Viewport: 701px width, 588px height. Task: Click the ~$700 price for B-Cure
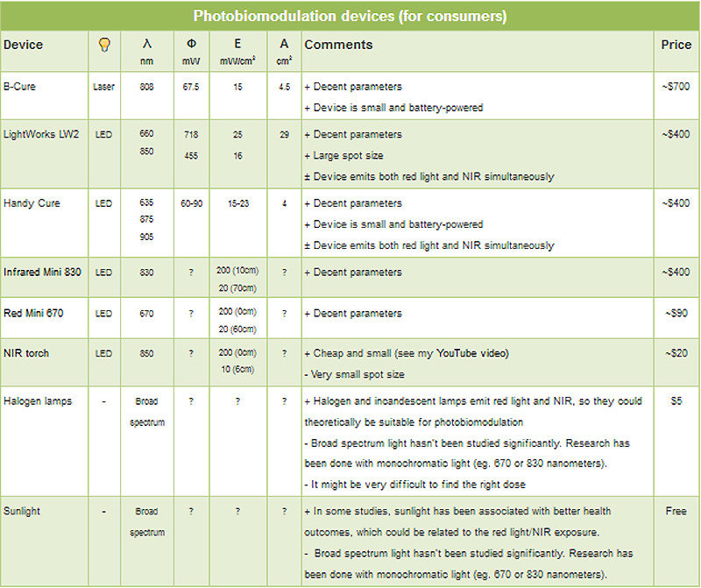pos(676,86)
